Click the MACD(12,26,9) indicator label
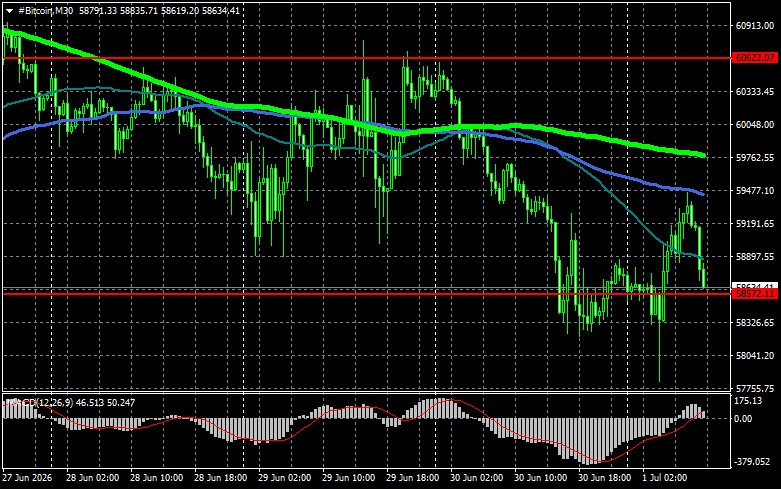Screen dimensions: 781x489 (x=39, y=402)
